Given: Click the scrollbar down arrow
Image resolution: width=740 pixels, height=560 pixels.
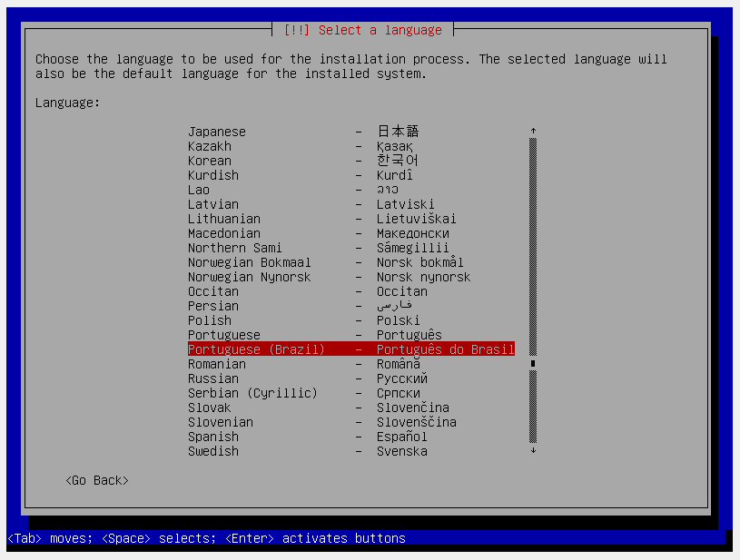Looking at the screenshot, I should tap(533, 451).
